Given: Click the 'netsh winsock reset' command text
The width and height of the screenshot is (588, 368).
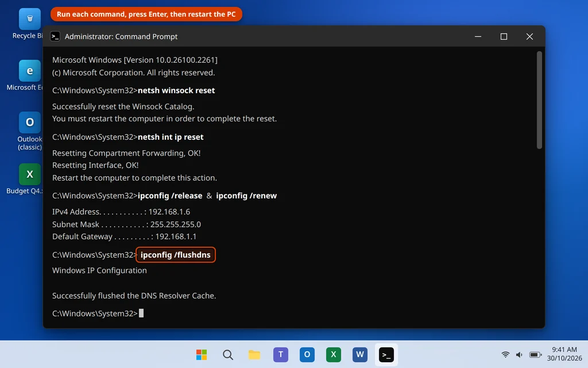Looking at the screenshot, I should pyautogui.click(x=176, y=90).
